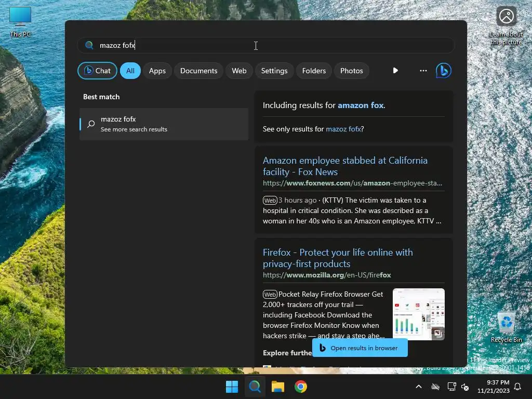The height and width of the screenshot is (399, 532).
Task: Open the Windows Start button
Action: (232, 387)
